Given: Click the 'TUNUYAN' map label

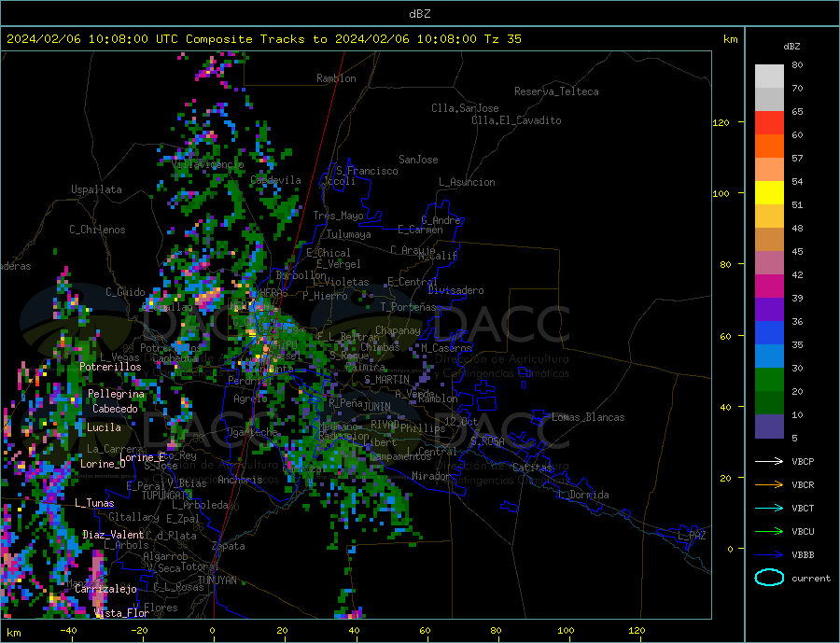Looking at the screenshot, I should [x=217, y=580].
